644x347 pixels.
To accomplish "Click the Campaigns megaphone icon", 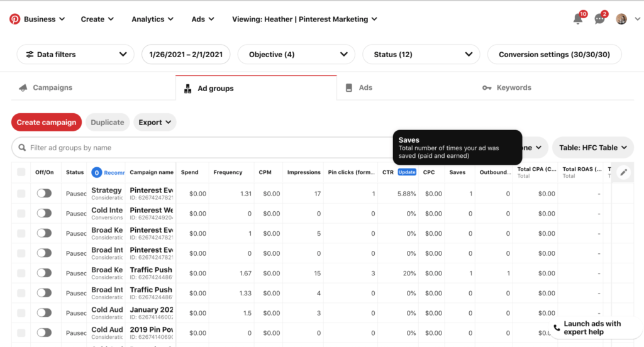I will (23, 88).
